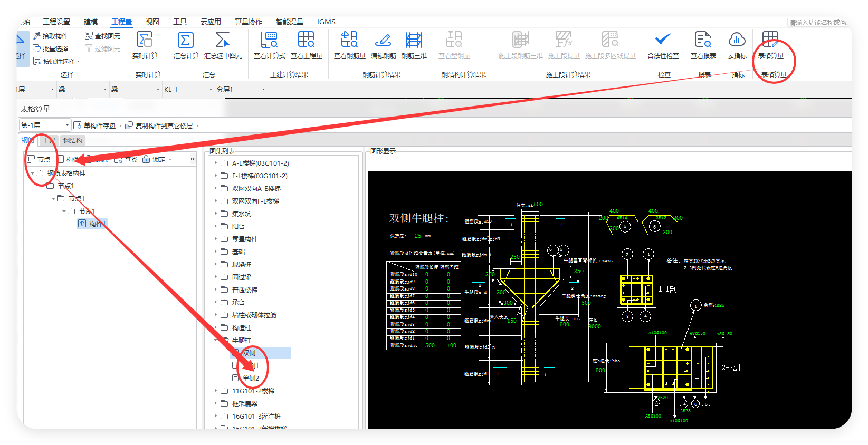Open the IGMS ribbon tab

pos(326,22)
